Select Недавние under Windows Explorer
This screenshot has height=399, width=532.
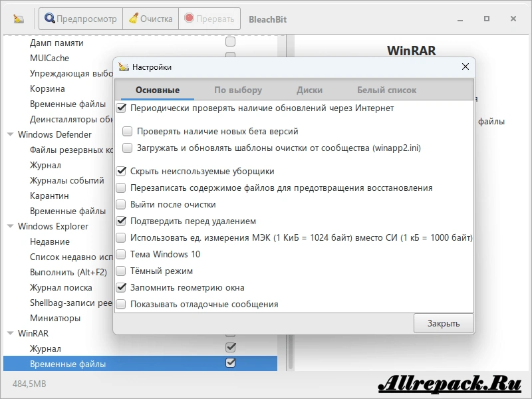tap(49, 241)
